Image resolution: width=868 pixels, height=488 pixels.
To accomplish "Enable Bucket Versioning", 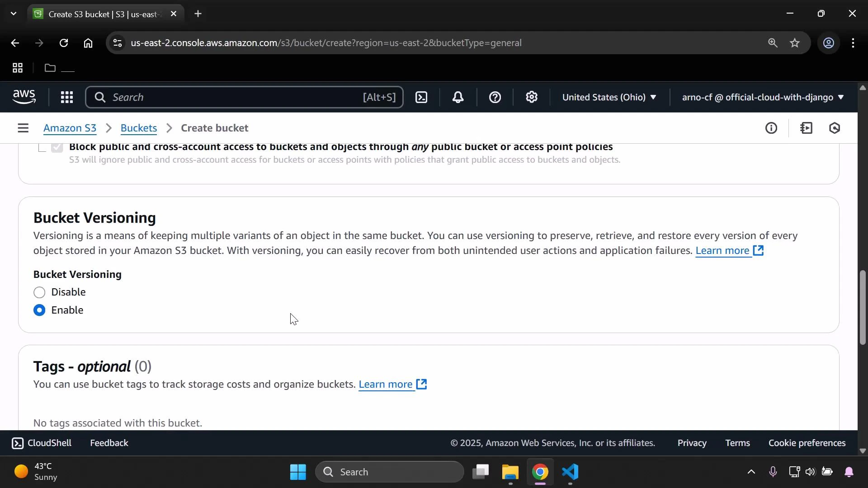I will coord(39,310).
